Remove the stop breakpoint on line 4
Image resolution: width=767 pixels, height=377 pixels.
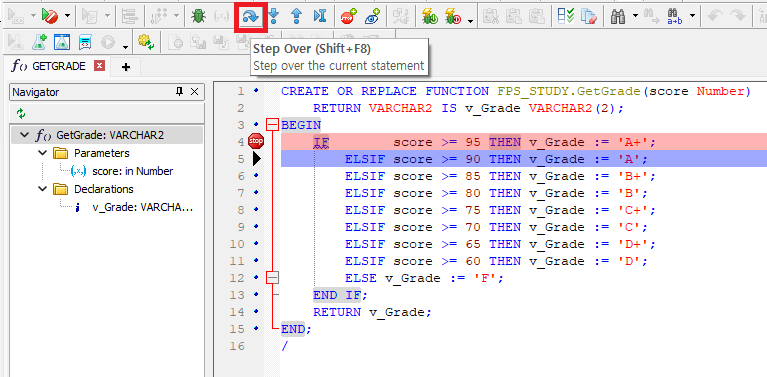coord(255,142)
